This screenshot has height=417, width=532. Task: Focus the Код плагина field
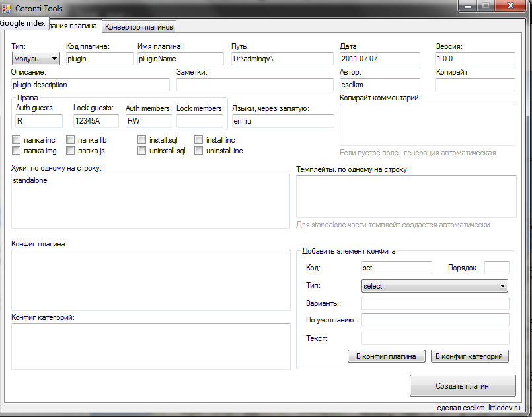100,59
